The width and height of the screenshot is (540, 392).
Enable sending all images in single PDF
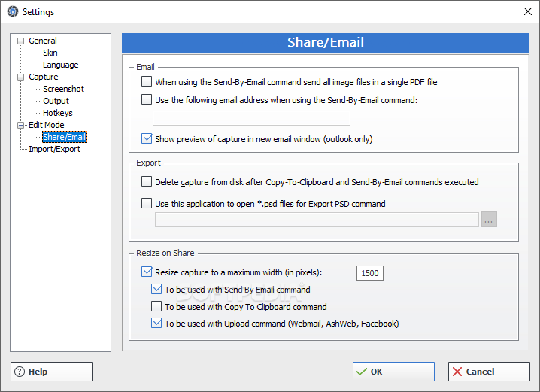pos(147,82)
